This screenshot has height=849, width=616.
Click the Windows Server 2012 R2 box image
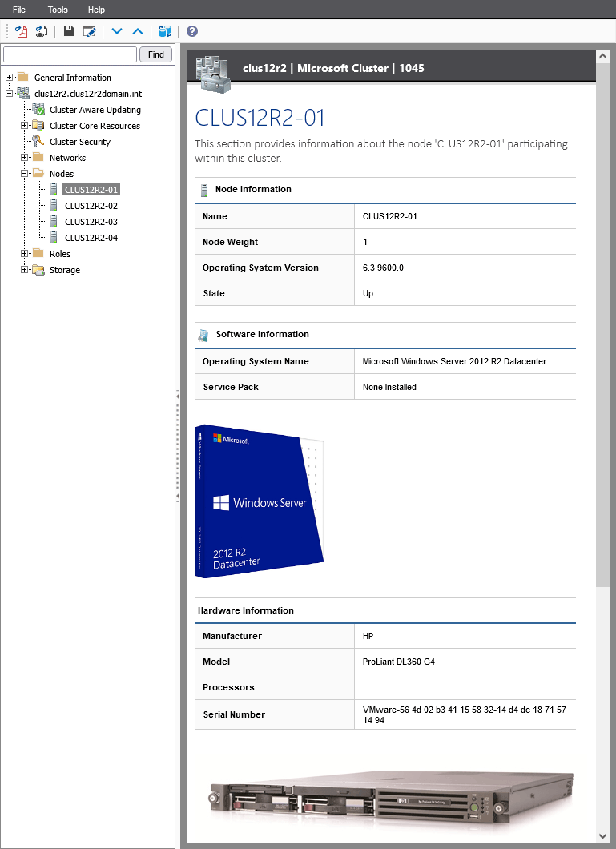[x=260, y=501]
